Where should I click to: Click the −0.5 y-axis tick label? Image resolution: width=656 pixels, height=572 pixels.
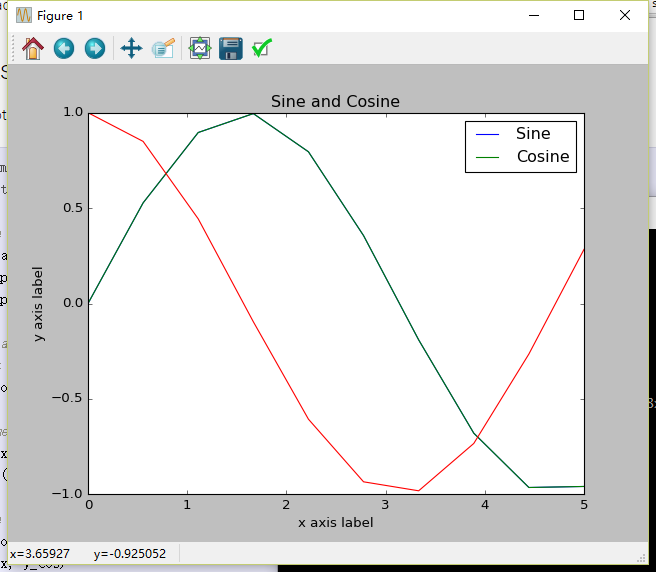coord(67,398)
